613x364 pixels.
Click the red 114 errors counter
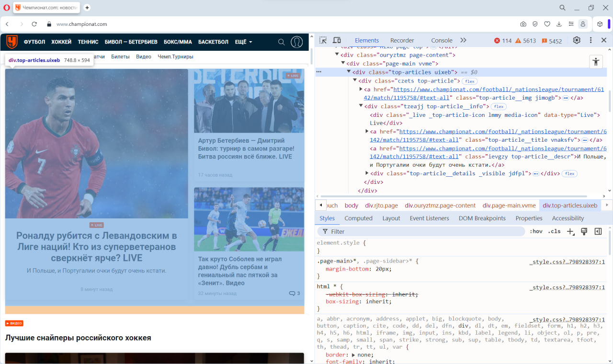(503, 41)
